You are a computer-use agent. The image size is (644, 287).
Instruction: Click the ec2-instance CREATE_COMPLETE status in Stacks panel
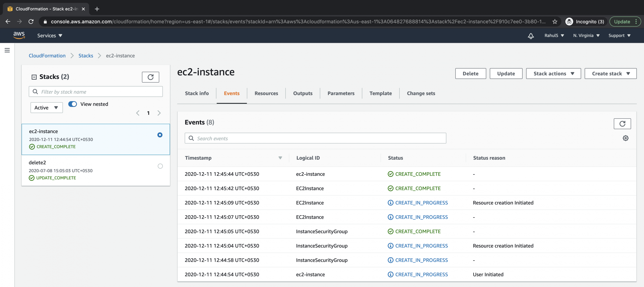point(52,147)
